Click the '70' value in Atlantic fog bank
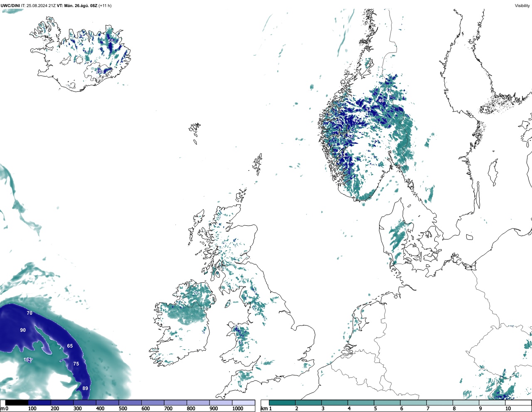Screen dimensions: 532x412 click(30, 313)
